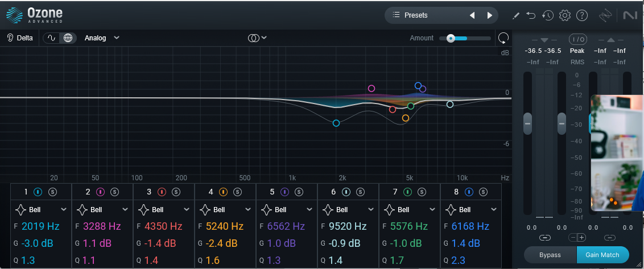Screen dimensions: 644x269
Task: Move the right input gain fader
Action: [x=561, y=123]
